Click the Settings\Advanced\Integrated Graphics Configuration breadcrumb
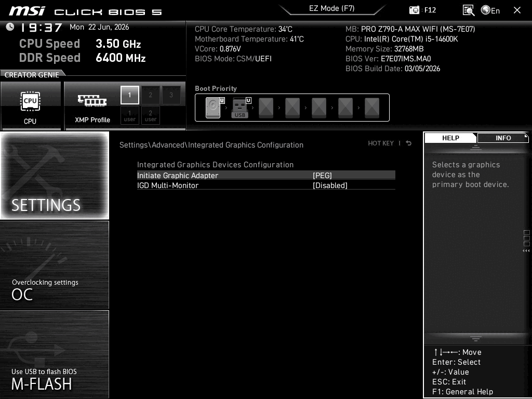 (x=211, y=145)
